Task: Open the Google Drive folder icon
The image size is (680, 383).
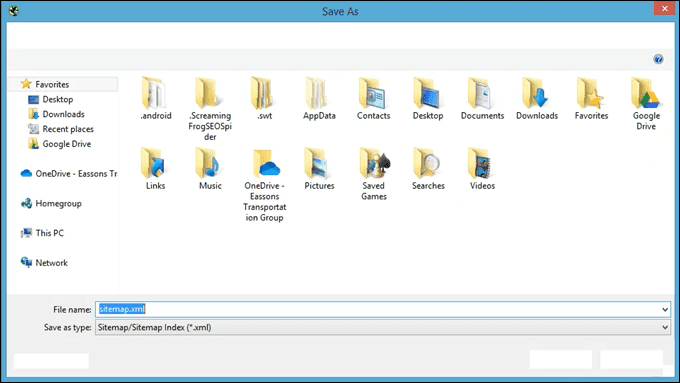Action: click(645, 93)
